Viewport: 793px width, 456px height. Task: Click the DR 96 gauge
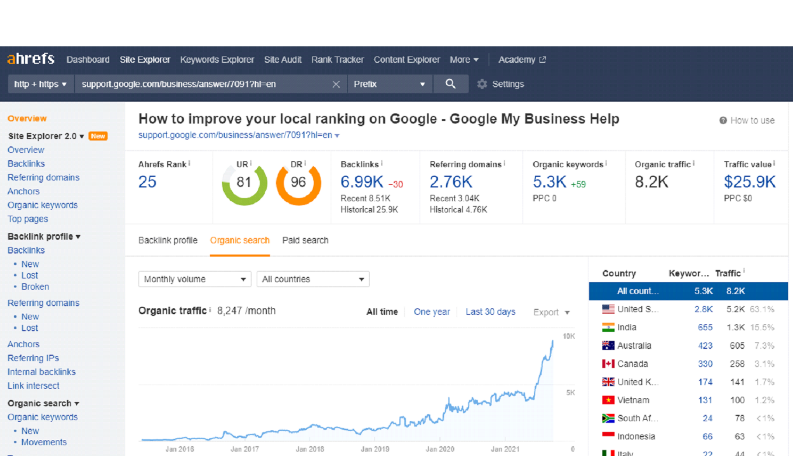tap(298, 183)
